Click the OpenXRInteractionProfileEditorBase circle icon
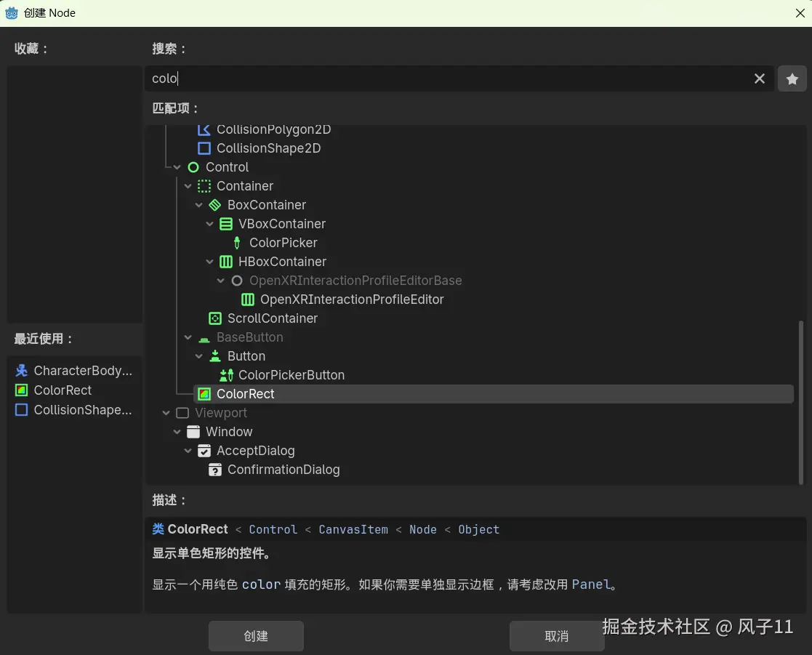The height and width of the screenshot is (655, 812). [x=237, y=281]
